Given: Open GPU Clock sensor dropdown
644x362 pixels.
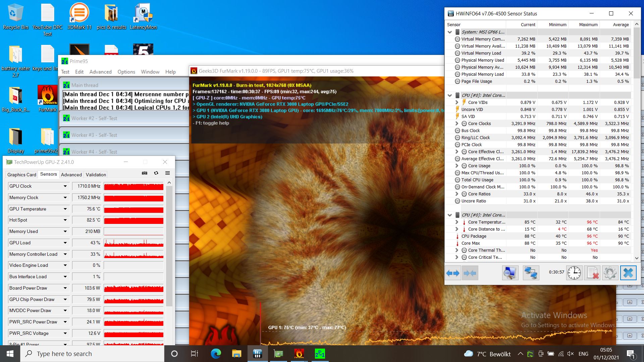Looking at the screenshot, I should point(65,186).
